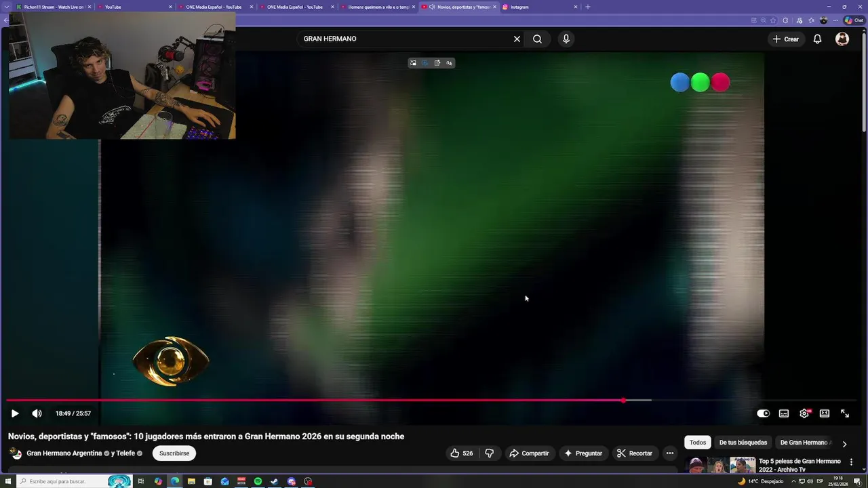Open Steam from the taskbar
The width and height of the screenshot is (868, 488).
pyautogui.click(x=275, y=481)
